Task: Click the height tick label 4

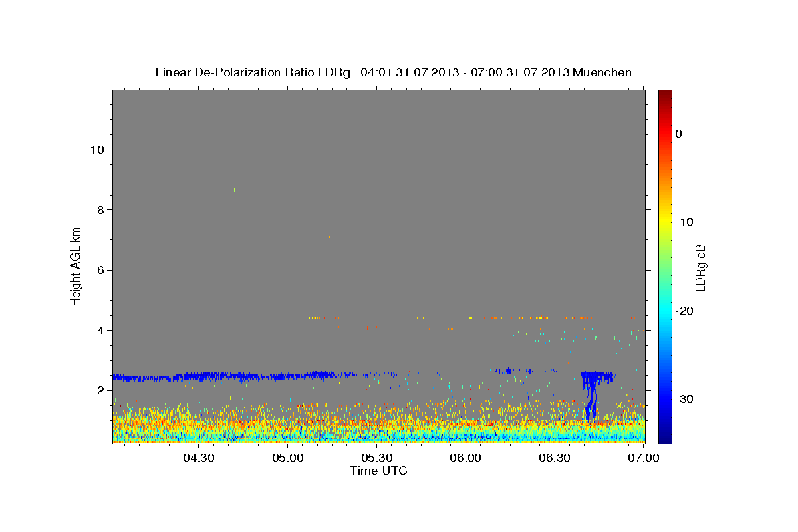Action: pyautogui.click(x=100, y=330)
